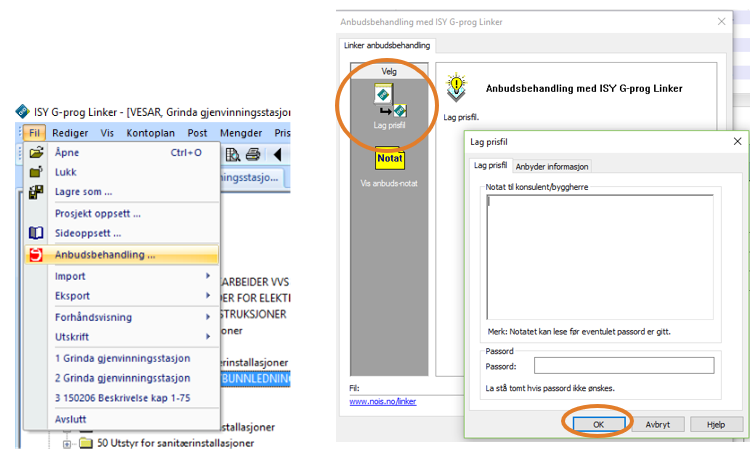Select the highlighted BUNNLEDNING tree row
The width and height of the screenshot is (754, 451).
click(x=255, y=379)
